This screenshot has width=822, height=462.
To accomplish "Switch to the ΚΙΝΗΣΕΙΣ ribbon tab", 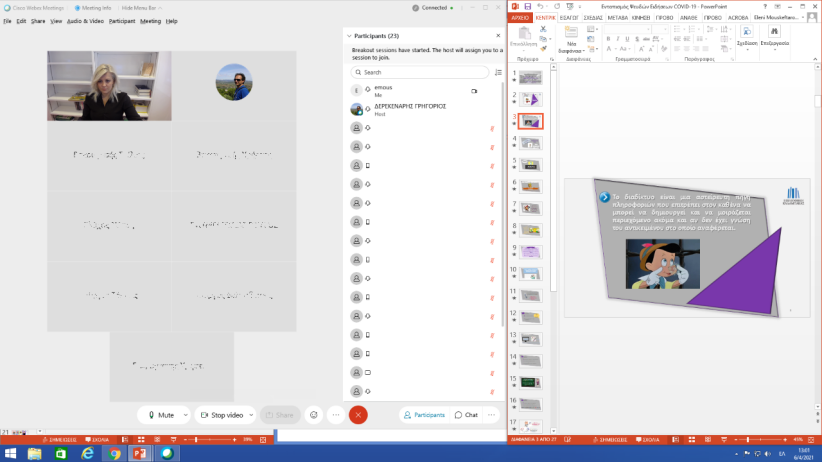I will 641,17.
